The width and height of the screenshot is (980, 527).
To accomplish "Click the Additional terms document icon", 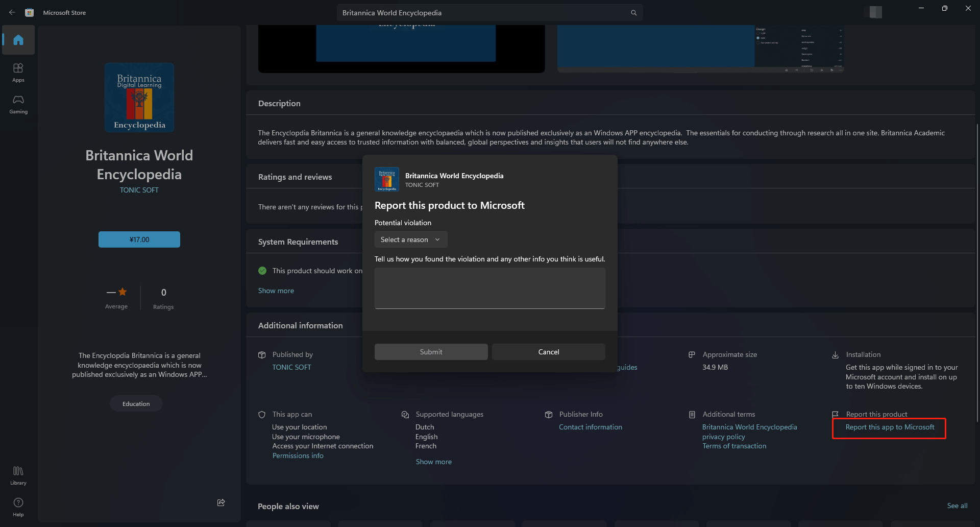I will [x=692, y=415].
